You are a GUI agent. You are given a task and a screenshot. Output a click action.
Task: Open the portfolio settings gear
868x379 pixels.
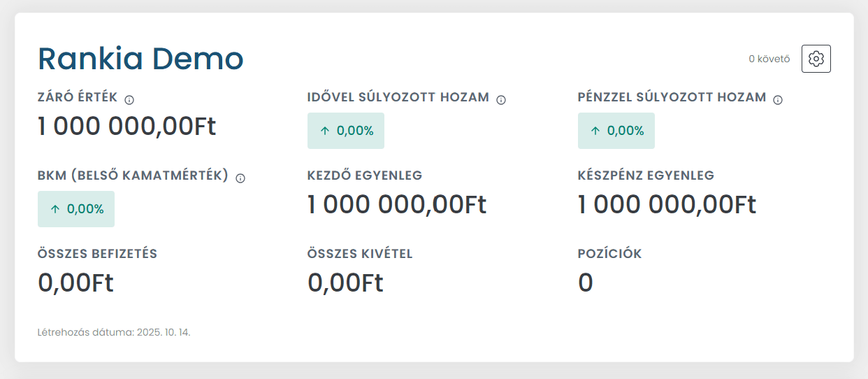point(816,59)
